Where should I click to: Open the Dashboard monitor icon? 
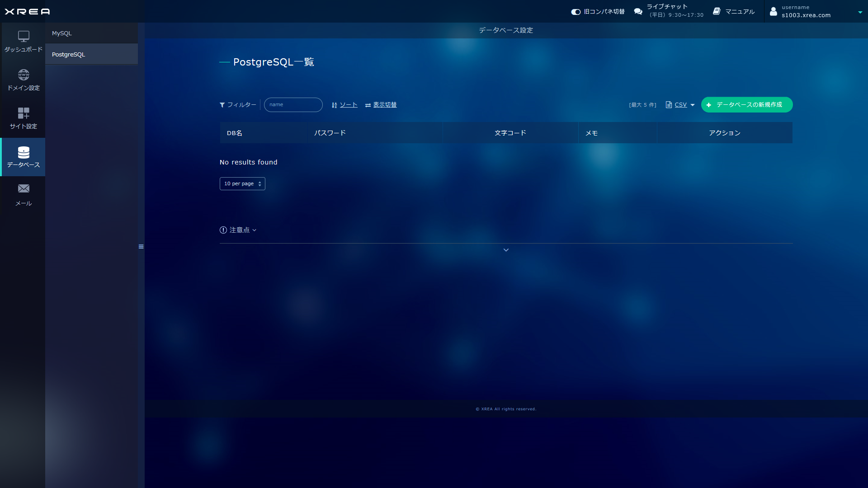(24, 36)
